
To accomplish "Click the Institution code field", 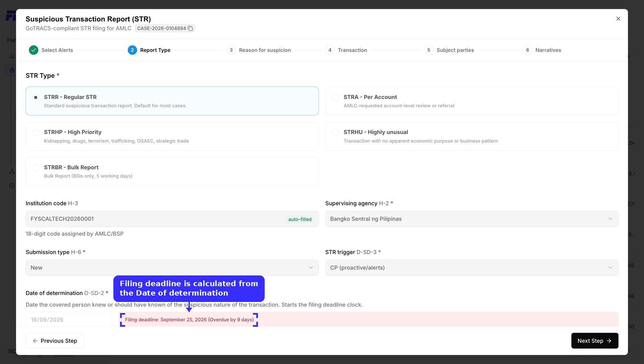I will pyautogui.click(x=172, y=219).
